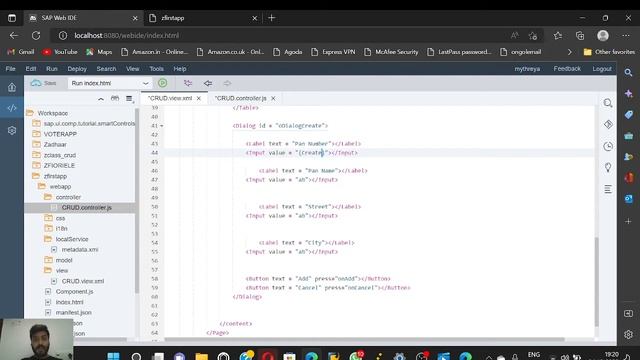Click browser sidebar search icon
This screenshot has width=640, height=360.
click(629, 73)
